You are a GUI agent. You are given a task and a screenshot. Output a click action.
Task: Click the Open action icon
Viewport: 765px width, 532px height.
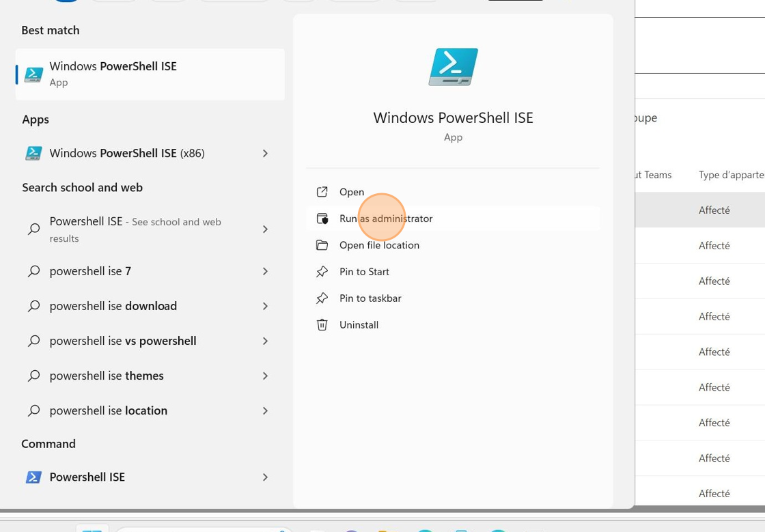click(322, 192)
